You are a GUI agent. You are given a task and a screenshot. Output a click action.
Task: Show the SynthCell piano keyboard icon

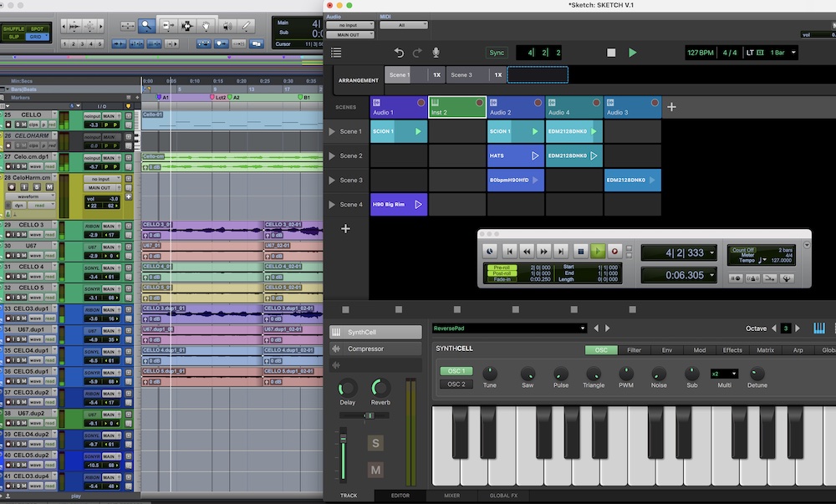(x=819, y=328)
